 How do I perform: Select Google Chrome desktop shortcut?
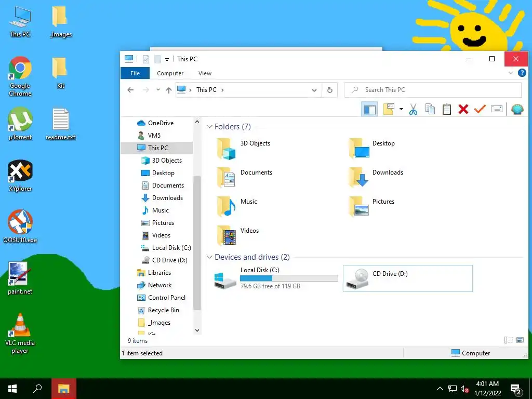pyautogui.click(x=20, y=77)
